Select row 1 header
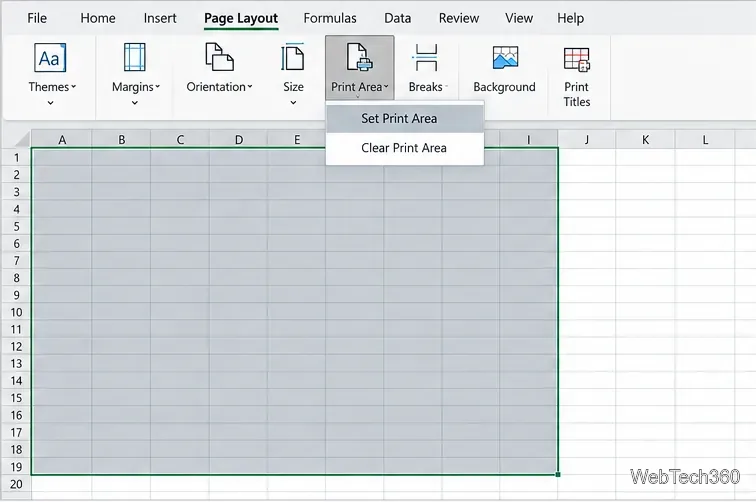This screenshot has height=502, width=756. (x=16, y=158)
